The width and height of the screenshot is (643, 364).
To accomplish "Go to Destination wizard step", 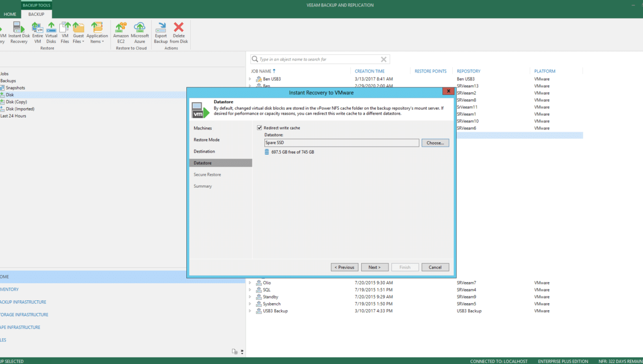I will (x=204, y=152).
